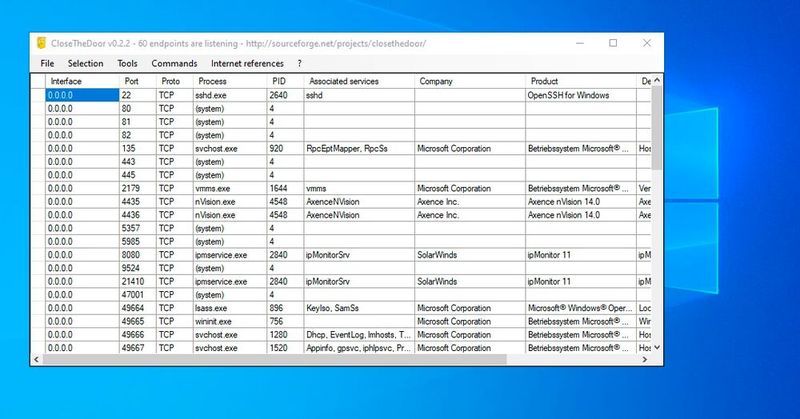Image resolution: width=800 pixels, height=419 pixels.
Task: Click PID 1644 cell
Action: tap(285, 188)
